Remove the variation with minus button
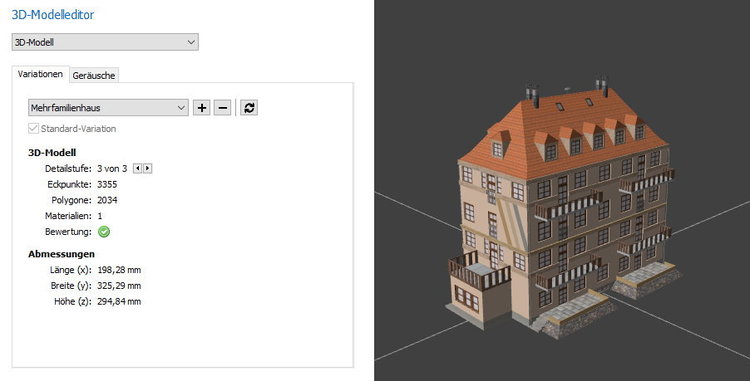The width and height of the screenshot is (750, 381). (x=222, y=108)
